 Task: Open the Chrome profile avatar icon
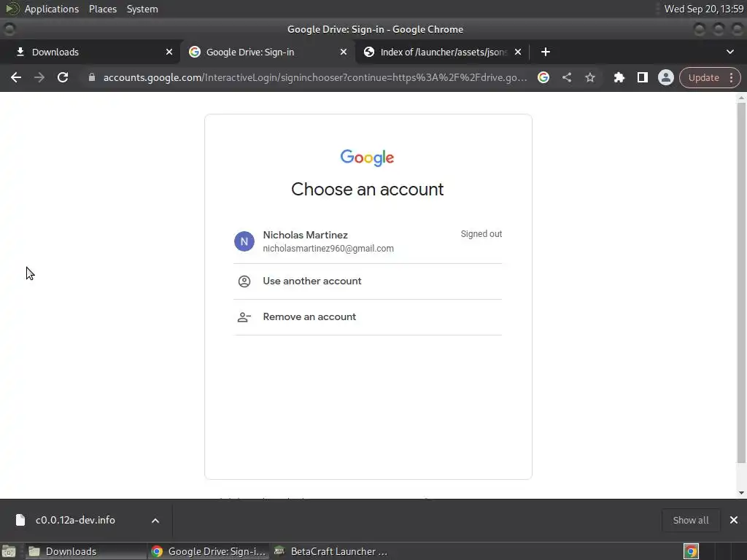click(x=665, y=77)
